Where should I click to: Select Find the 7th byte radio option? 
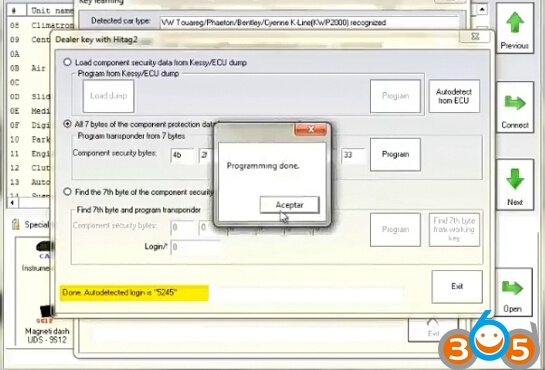click(x=67, y=192)
